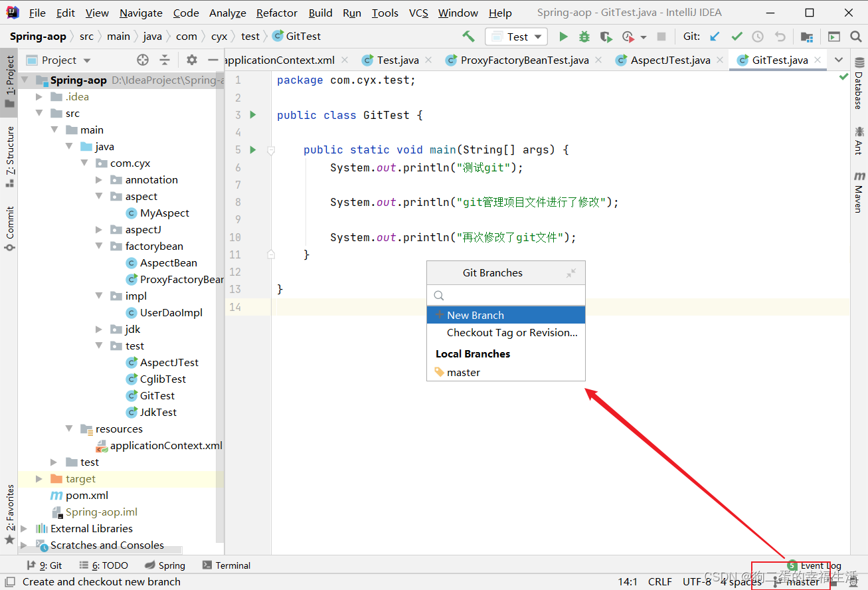868x590 pixels.
Task: Toggle the Z: Structure tool window
Action: click(x=9, y=156)
